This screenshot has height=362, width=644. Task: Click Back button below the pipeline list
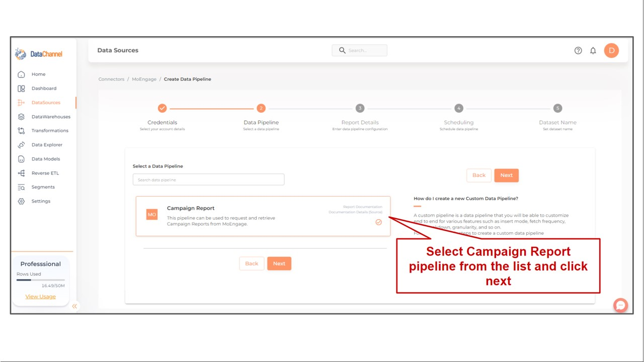tap(252, 263)
